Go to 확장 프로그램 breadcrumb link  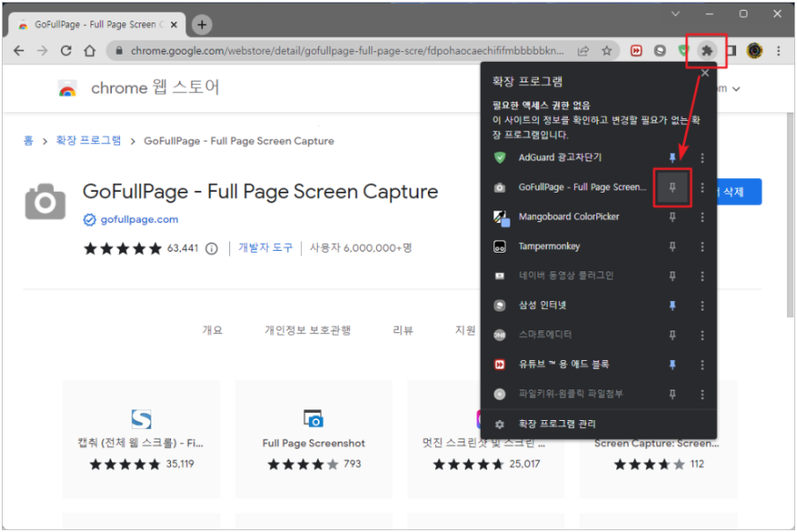click(89, 141)
